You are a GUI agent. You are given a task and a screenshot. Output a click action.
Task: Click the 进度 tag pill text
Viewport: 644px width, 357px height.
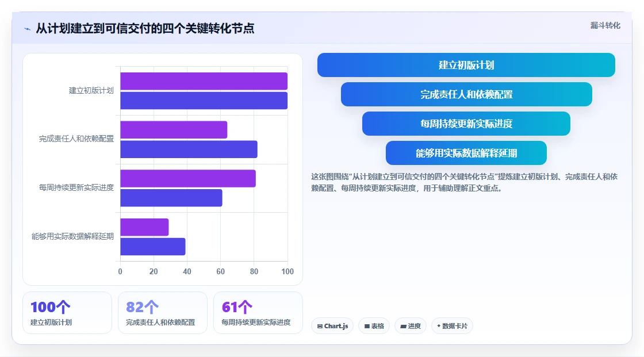coord(414,326)
